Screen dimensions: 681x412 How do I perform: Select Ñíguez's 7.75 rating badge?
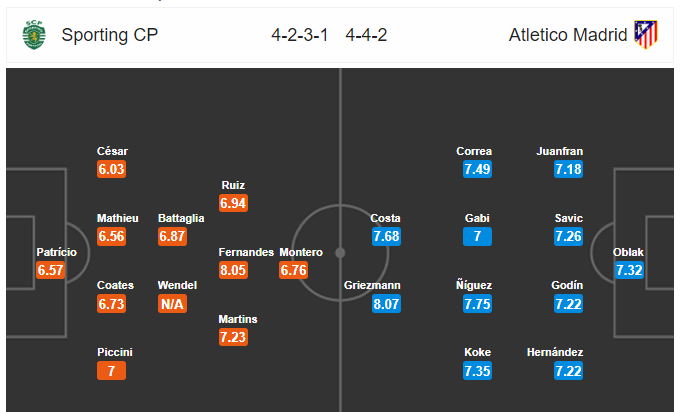tap(477, 304)
